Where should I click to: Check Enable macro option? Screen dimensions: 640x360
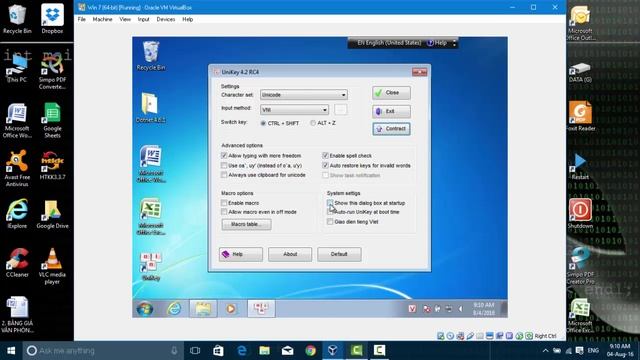tap(224, 203)
